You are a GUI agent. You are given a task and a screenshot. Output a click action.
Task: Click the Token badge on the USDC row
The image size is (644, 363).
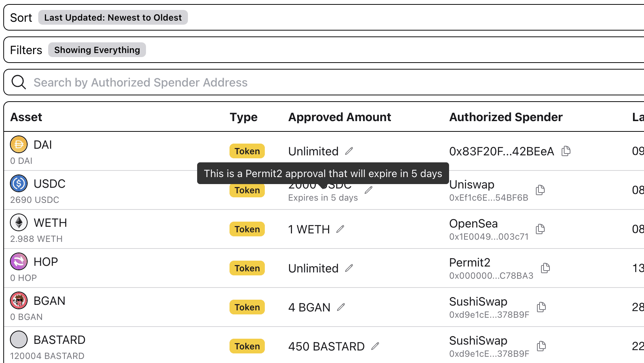click(x=247, y=190)
